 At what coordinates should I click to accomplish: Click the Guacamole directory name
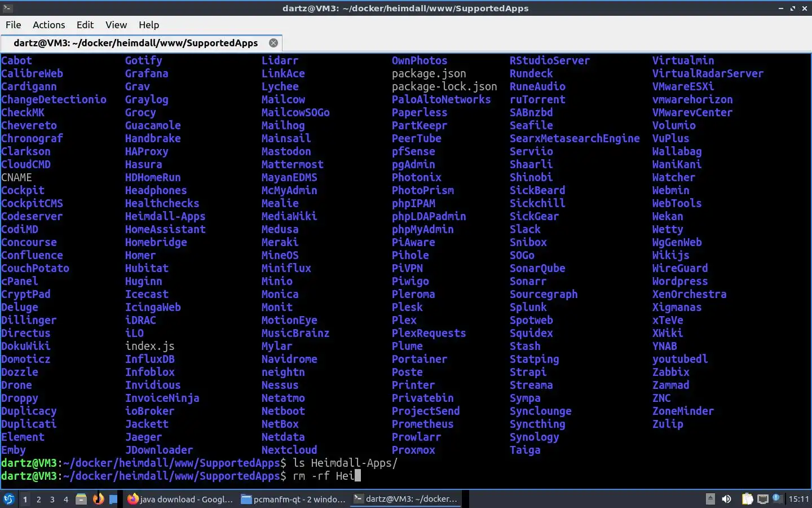153,125
